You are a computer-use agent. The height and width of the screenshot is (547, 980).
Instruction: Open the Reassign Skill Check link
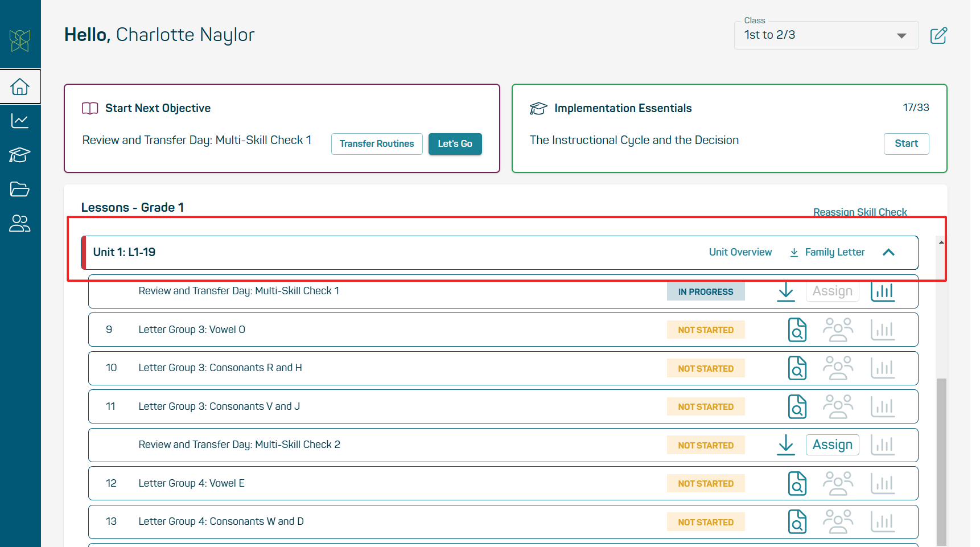(859, 212)
